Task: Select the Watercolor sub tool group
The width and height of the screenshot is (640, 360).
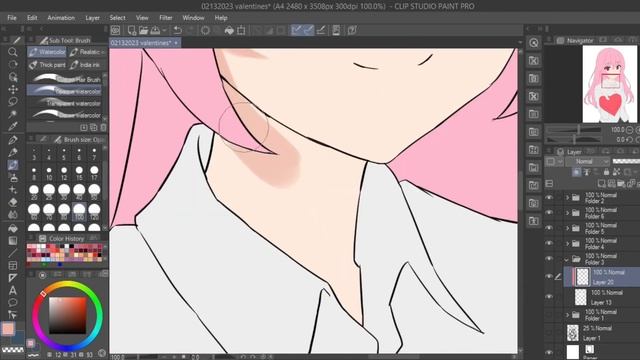Action: tap(47, 52)
